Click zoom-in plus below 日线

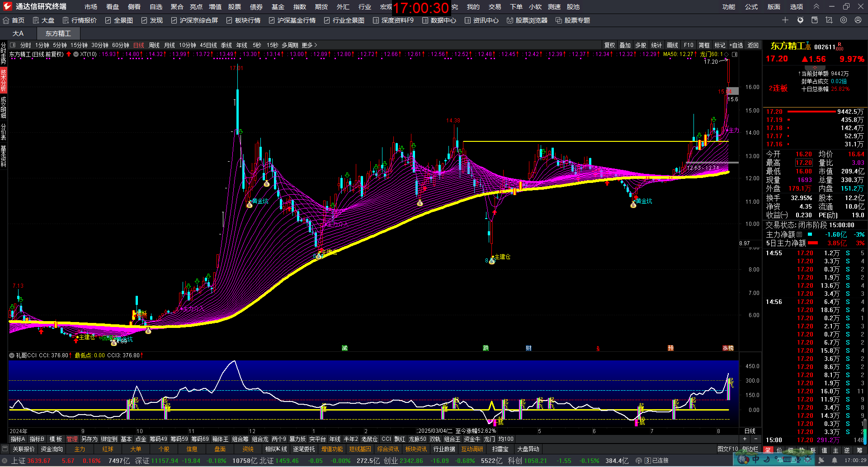click(745, 439)
